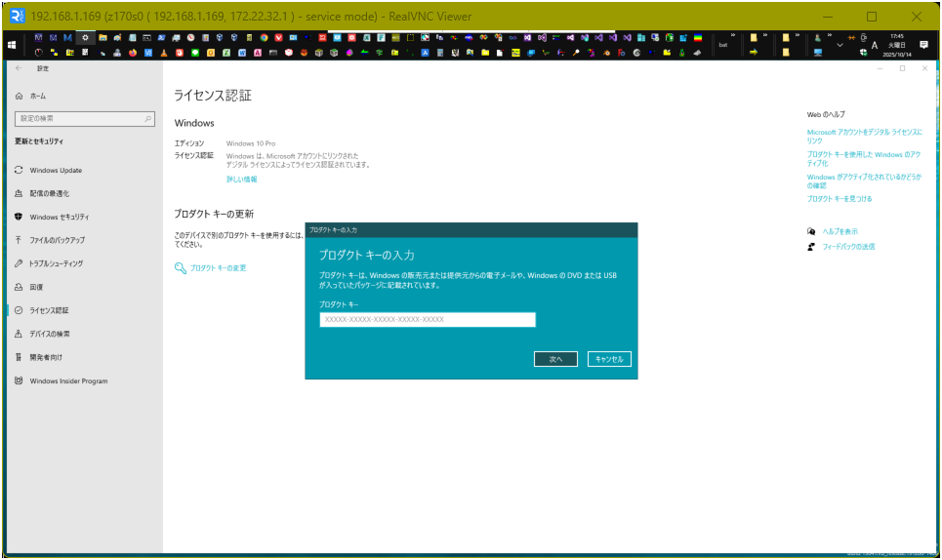Screen dimensions: 942x560
Task: Show hidden system tray icons
Action: coord(840,45)
